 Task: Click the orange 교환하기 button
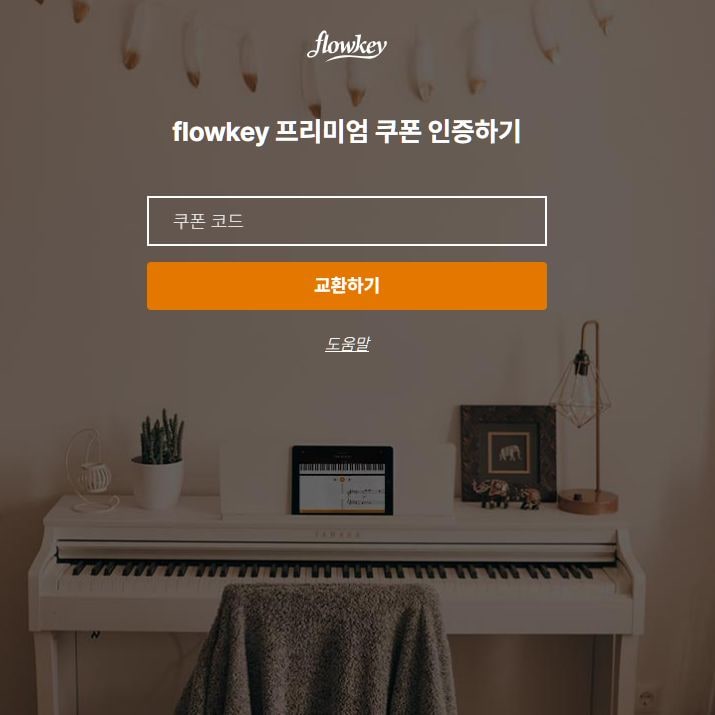click(x=347, y=286)
